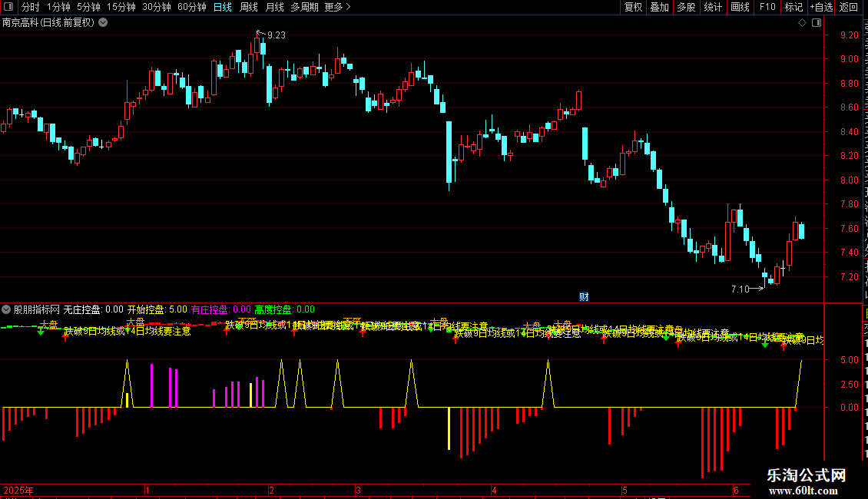
Task: Open the 复权 adjustment menu
Action: coord(633,7)
